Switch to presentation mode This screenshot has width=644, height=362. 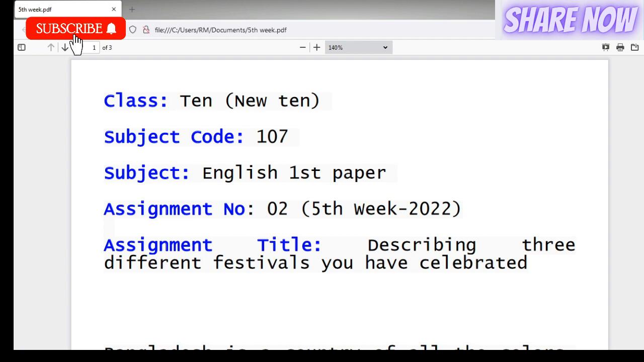[x=606, y=47]
